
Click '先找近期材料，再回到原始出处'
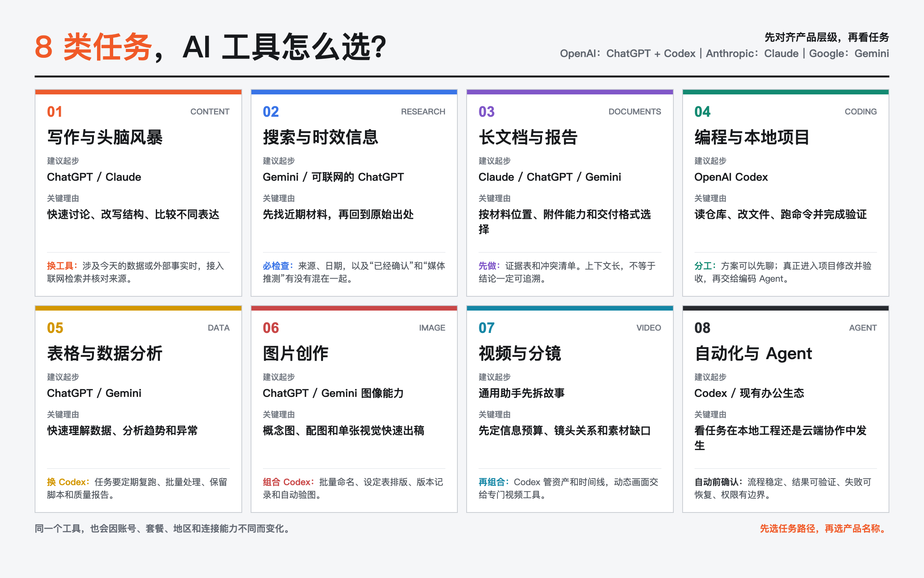(338, 214)
